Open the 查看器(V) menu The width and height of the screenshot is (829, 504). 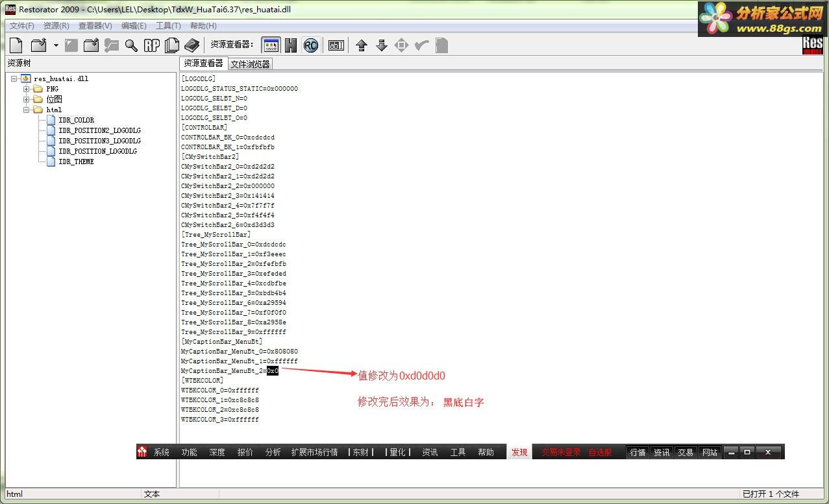tap(95, 26)
